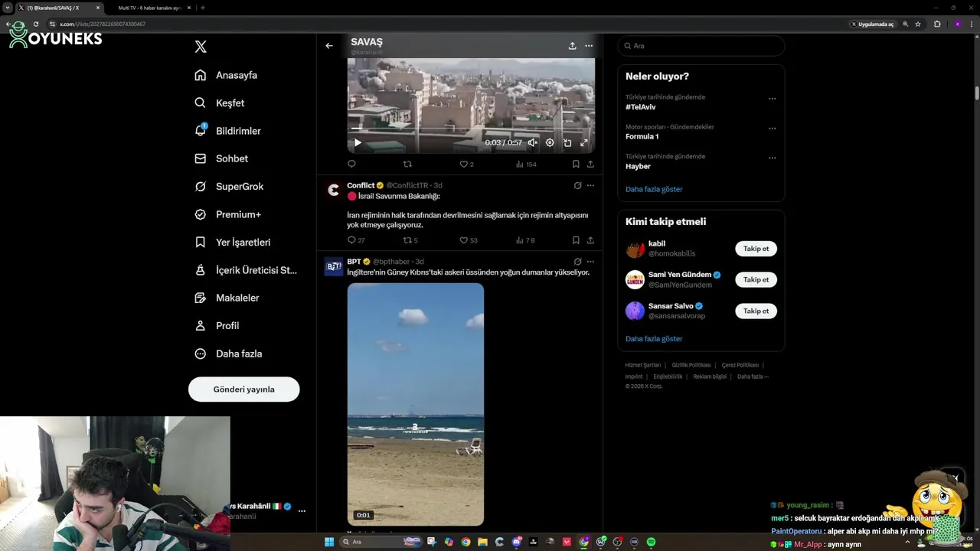
Task: Show more trends under Neler oluyor
Action: pos(654,189)
